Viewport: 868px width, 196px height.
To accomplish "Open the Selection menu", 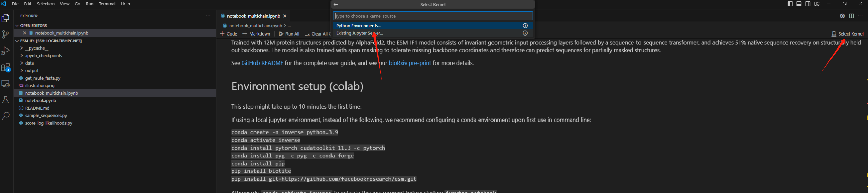I will click(46, 4).
